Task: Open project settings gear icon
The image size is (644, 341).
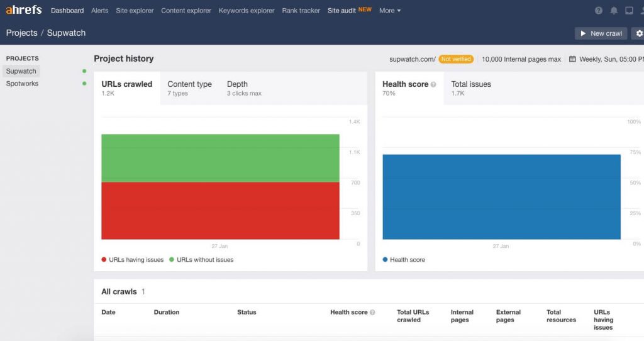Action: (639, 33)
